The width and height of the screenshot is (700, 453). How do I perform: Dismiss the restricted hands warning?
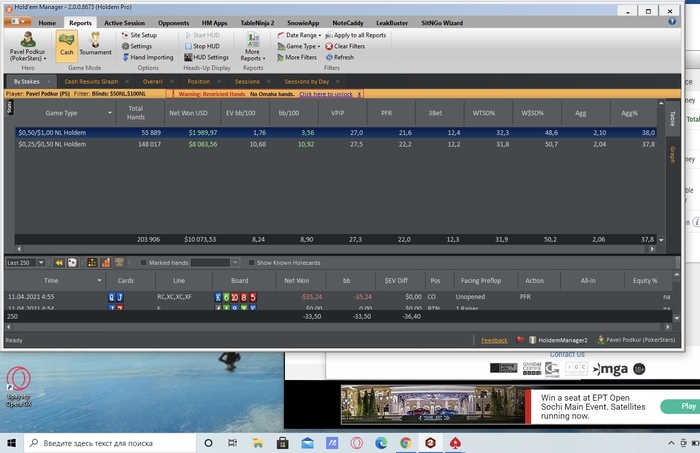pos(359,94)
